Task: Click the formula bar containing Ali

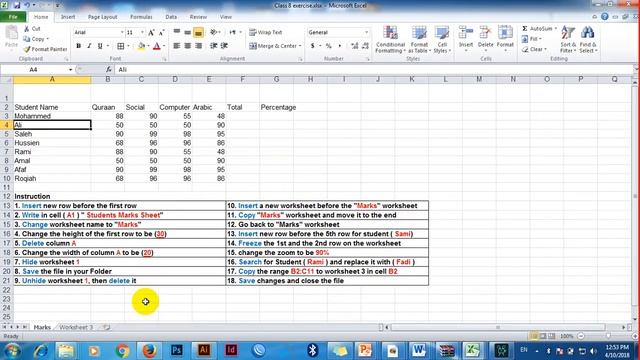Action: [373, 69]
